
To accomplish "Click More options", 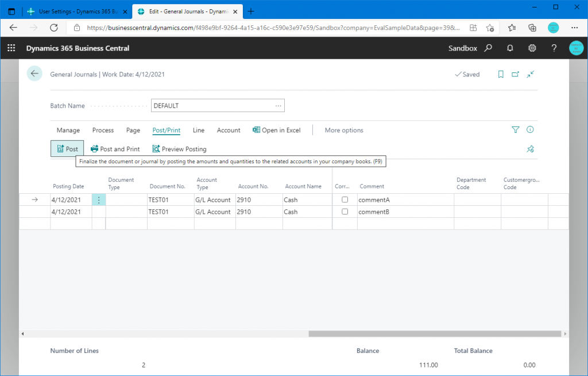I will [344, 131].
